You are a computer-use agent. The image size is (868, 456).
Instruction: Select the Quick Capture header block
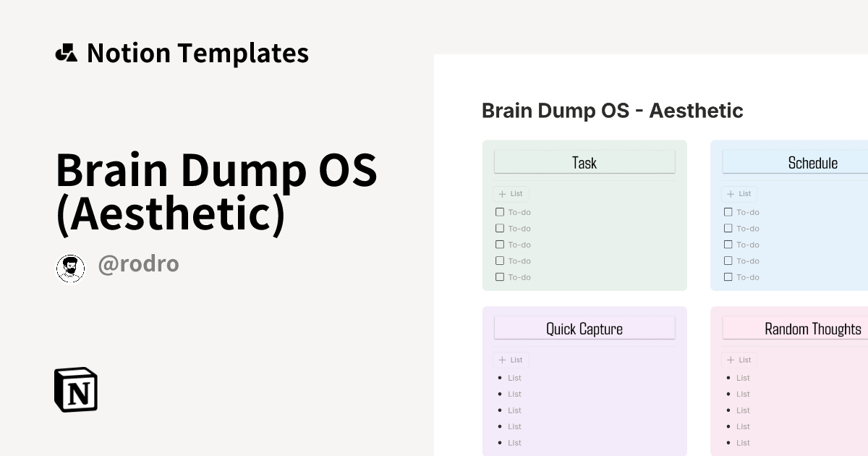(x=584, y=328)
